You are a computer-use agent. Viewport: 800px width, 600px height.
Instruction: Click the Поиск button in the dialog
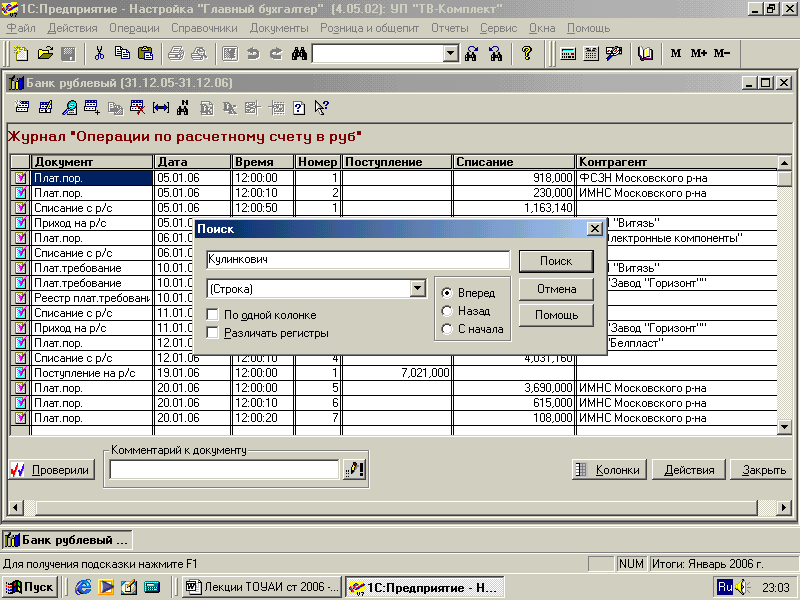(556, 261)
